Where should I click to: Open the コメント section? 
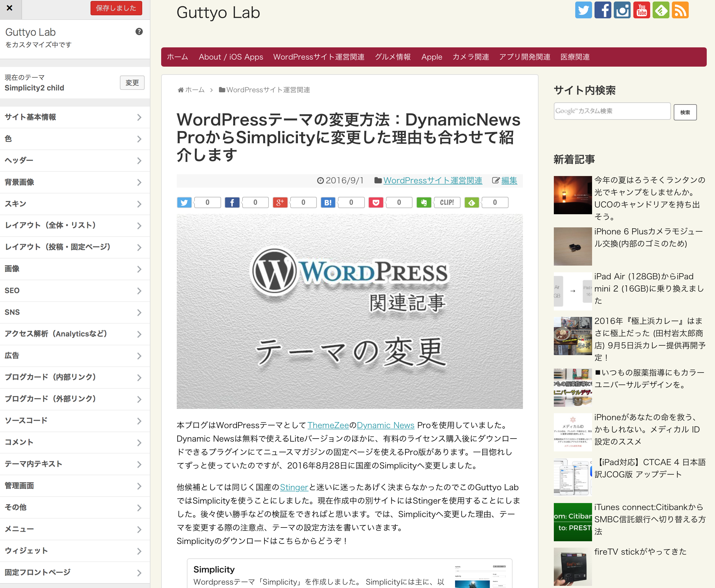coord(75,442)
